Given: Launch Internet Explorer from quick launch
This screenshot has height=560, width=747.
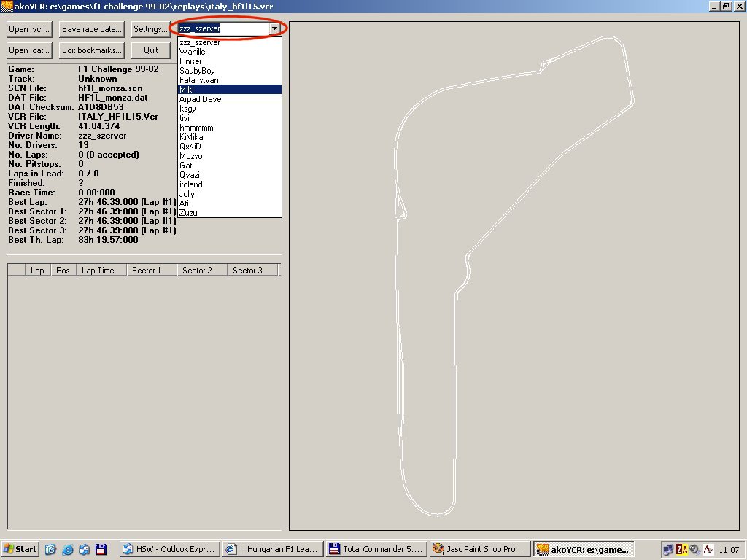Looking at the screenshot, I should point(68,549).
